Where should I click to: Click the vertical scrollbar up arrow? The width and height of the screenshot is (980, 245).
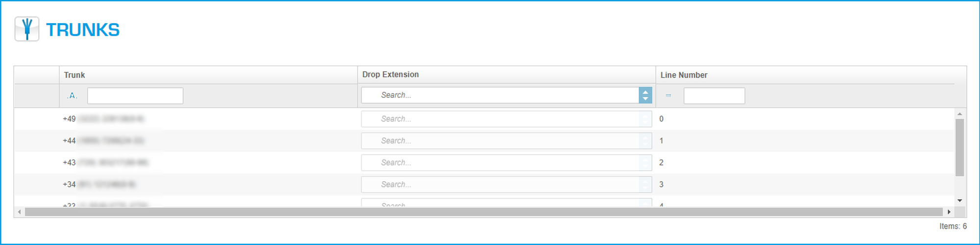point(960,114)
